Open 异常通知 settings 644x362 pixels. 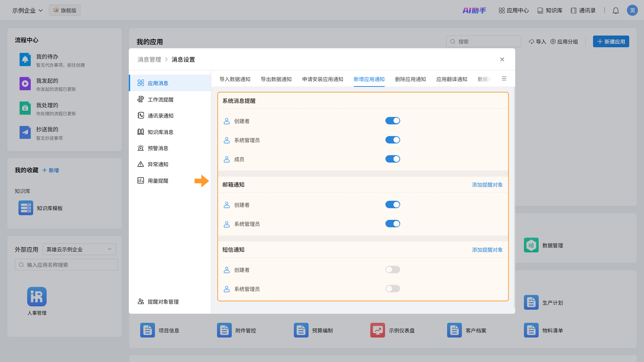[158, 164]
